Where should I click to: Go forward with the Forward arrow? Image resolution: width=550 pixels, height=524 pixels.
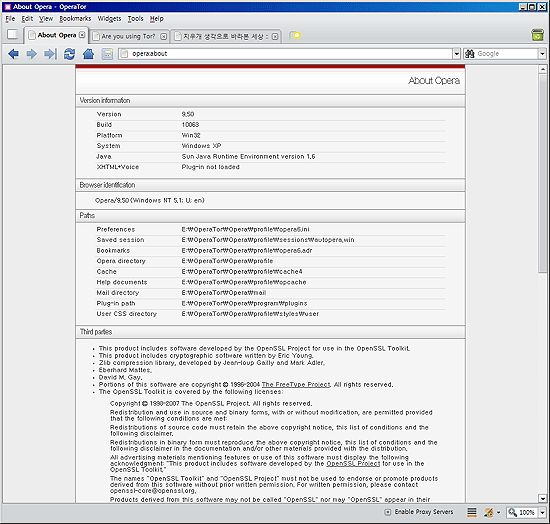(x=32, y=54)
